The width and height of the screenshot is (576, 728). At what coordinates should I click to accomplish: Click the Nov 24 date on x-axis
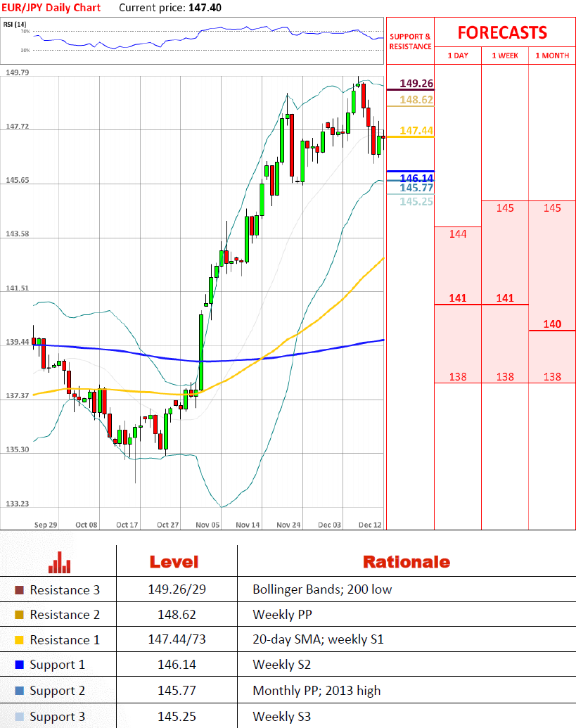pos(288,525)
